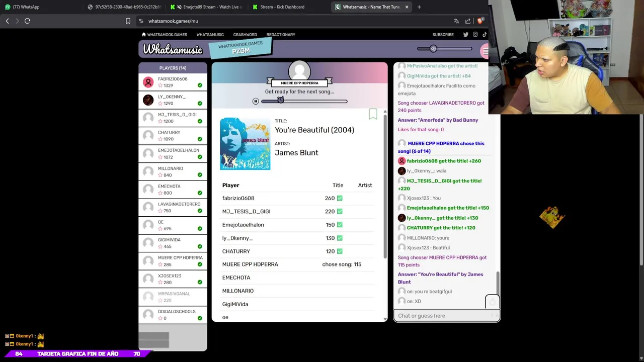Go back with browser back arrow
Image resolution: width=644 pixels, height=362 pixels.
[7, 21]
